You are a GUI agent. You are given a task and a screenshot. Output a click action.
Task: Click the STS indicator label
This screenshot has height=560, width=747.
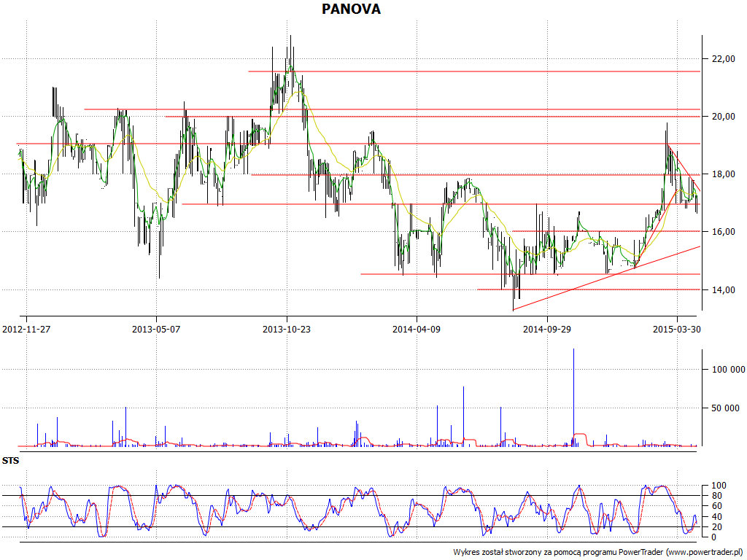10,461
